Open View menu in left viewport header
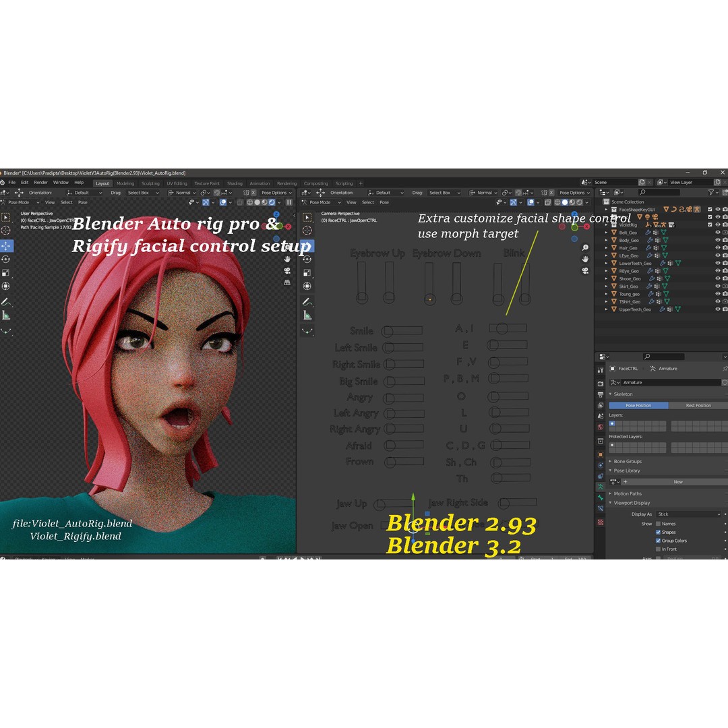 pyautogui.click(x=50, y=202)
